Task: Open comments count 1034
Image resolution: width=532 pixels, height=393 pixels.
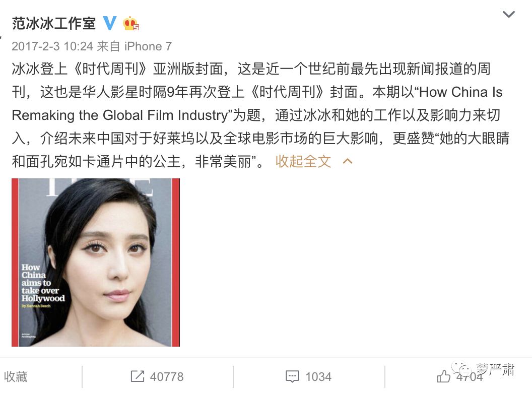Action: click(x=318, y=377)
